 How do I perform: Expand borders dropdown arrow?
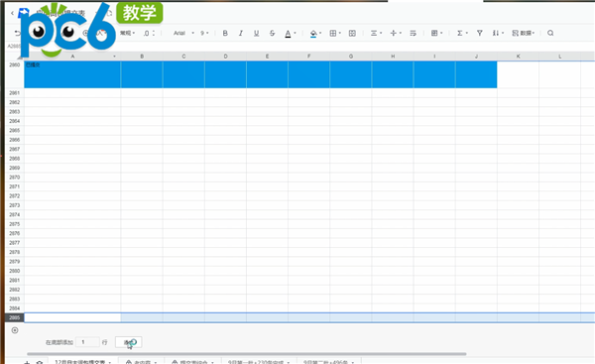click(339, 33)
